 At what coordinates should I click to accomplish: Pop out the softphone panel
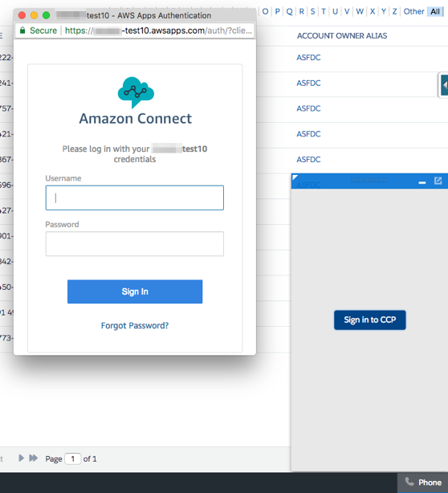click(438, 181)
